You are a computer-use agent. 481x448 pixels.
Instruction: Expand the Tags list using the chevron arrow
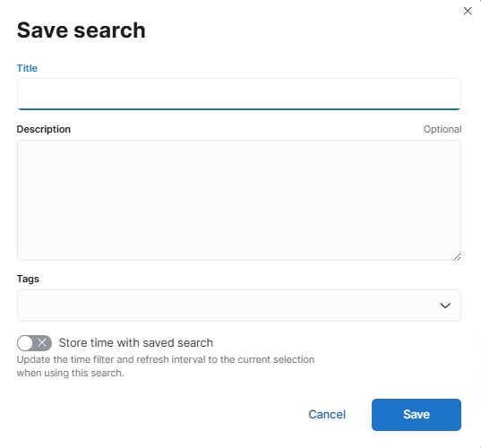pos(445,306)
